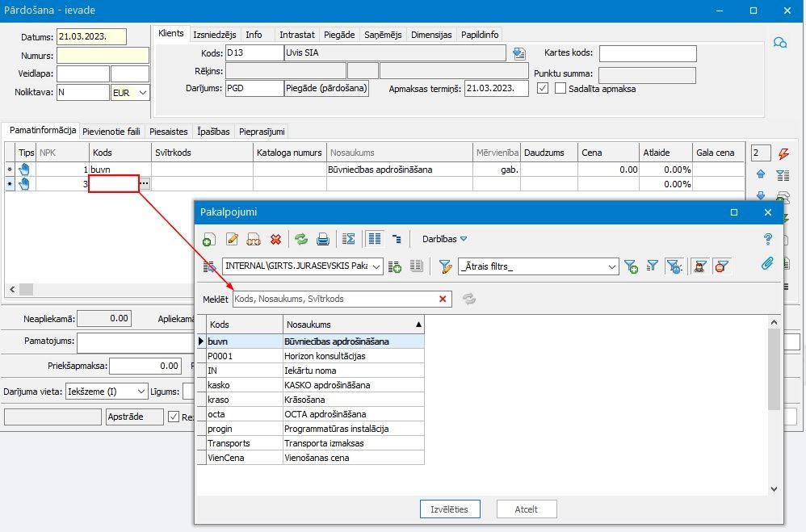Viewport: 806px width, 532px height.
Task: Switch to the Papildinfo tab
Action: (480, 35)
